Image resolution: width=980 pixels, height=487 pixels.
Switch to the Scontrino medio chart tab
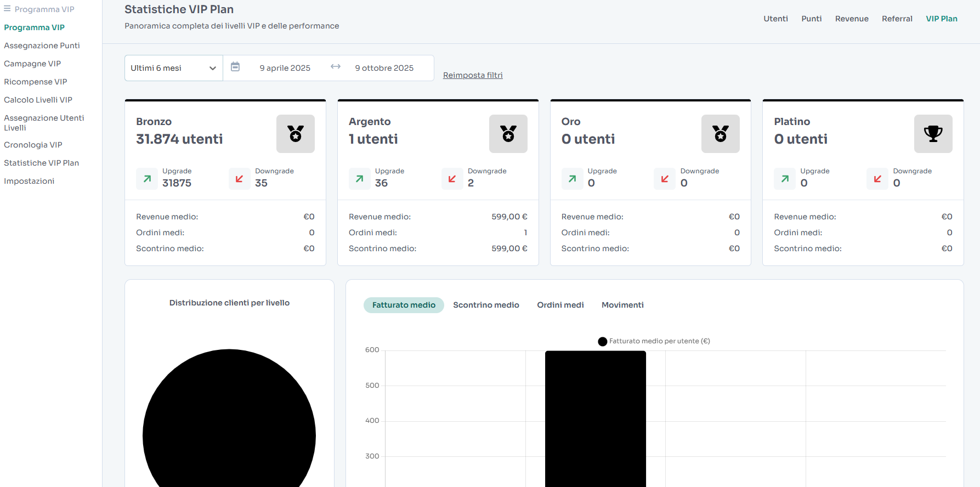pos(486,305)
